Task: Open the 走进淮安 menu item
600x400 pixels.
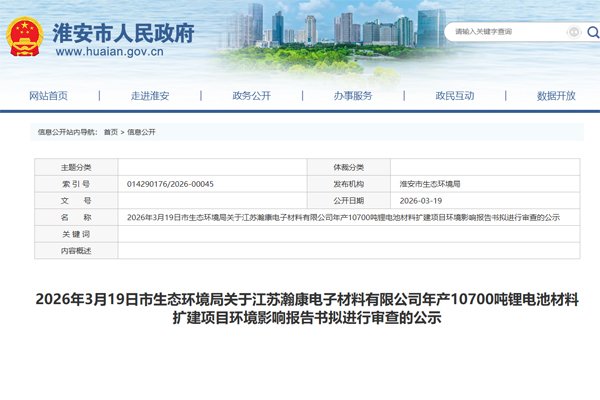Action: [x=150, y=96]
